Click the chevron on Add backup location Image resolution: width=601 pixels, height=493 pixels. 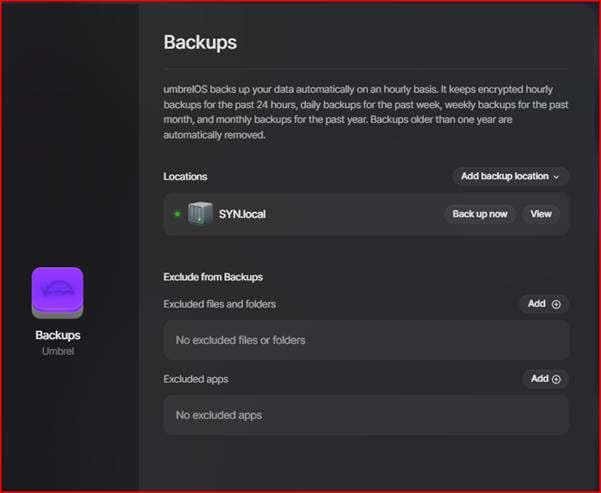556,177
